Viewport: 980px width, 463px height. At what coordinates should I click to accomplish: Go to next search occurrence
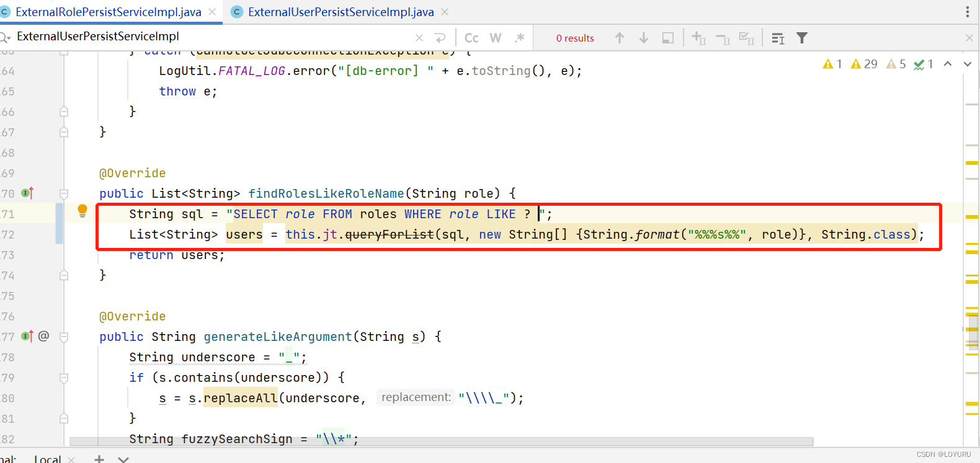644,38
